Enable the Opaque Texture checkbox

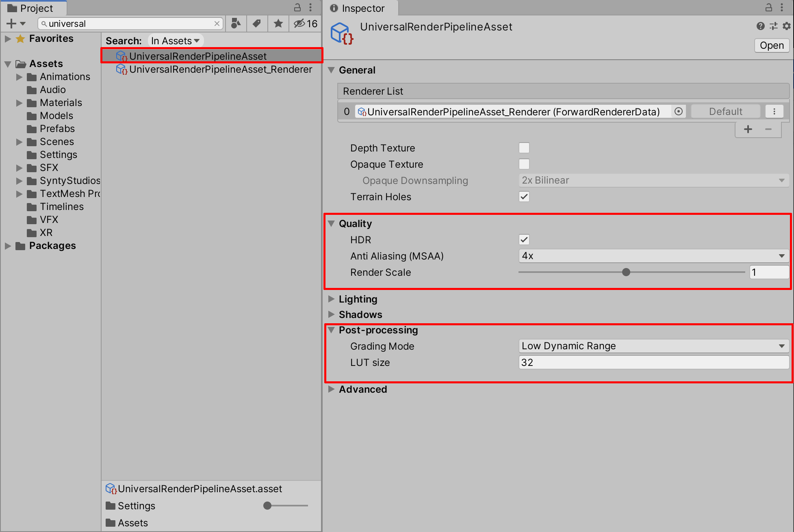tap(524, 164)
